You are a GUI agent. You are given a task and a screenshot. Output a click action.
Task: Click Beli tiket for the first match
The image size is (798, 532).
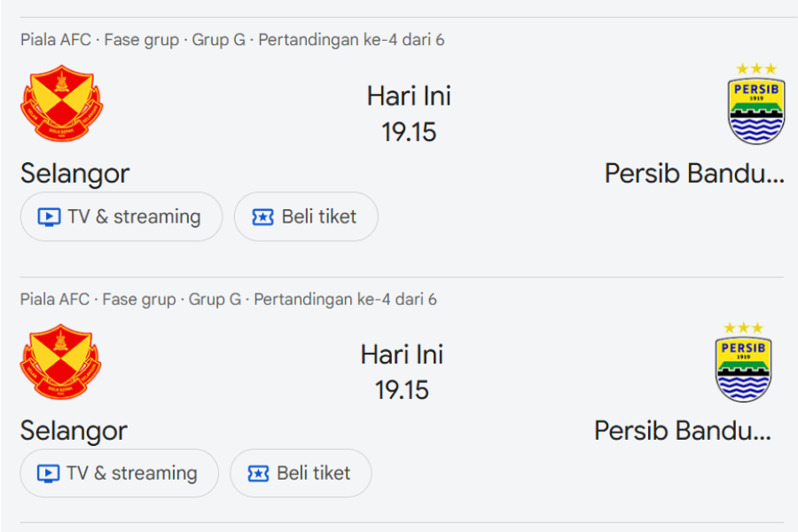click(x=306, y=216)
